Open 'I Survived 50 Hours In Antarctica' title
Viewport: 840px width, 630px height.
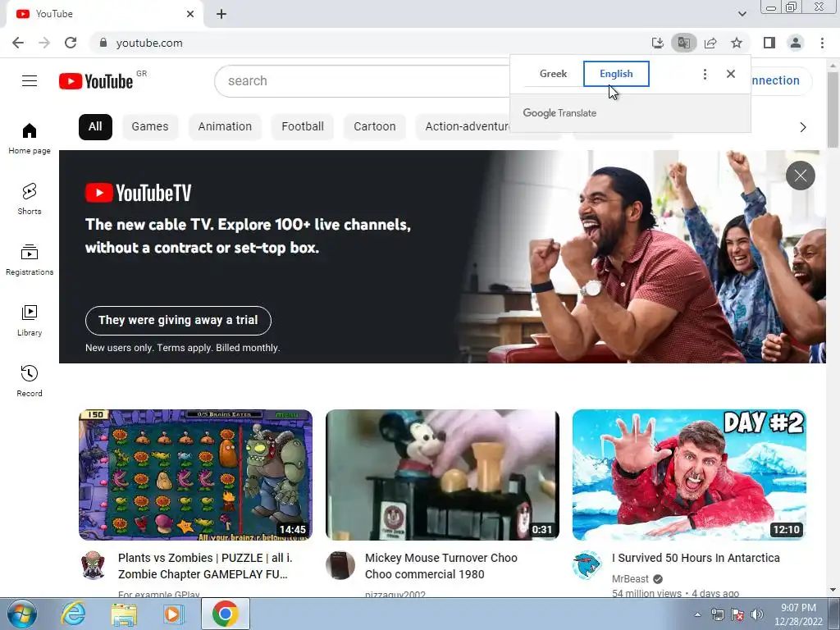tap(696, 558)
